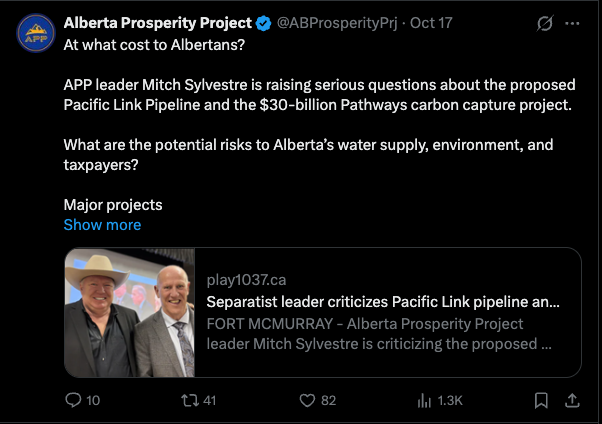
Task: Reply using the comment bubble icon
Action: click(73, 400)
